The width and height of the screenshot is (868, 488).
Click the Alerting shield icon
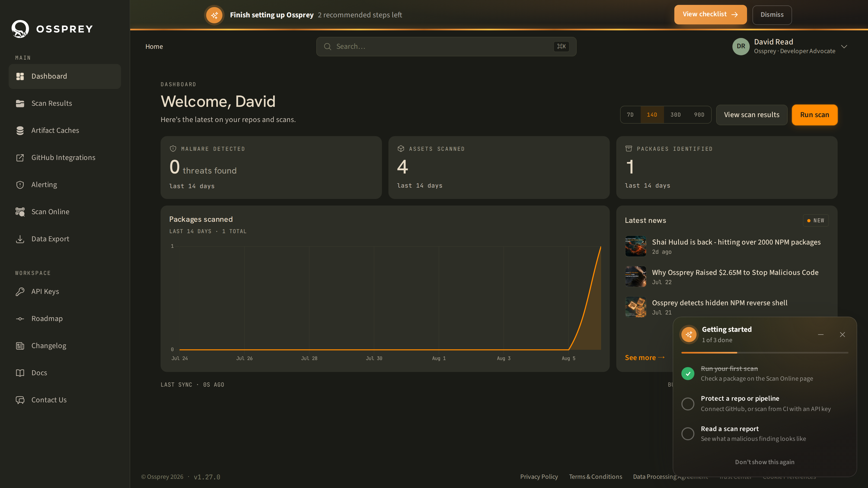point(20,185)
